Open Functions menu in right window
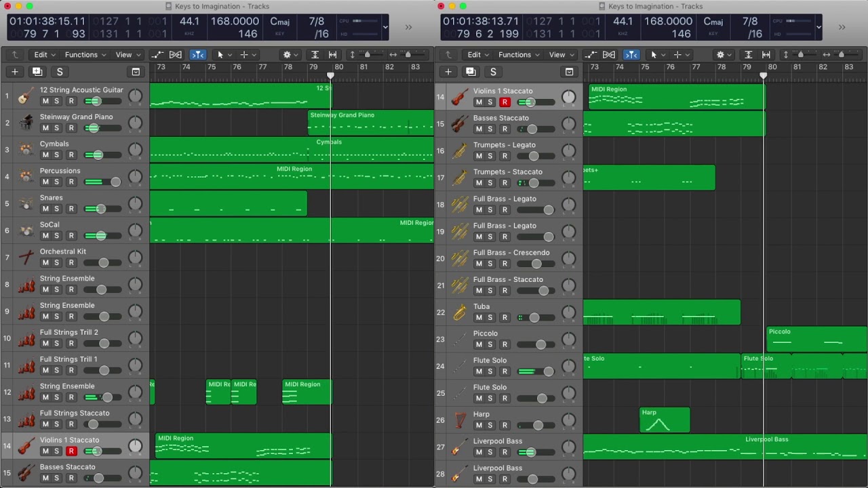The width and height of the screenshot is (868, 488). pos(519,55)
